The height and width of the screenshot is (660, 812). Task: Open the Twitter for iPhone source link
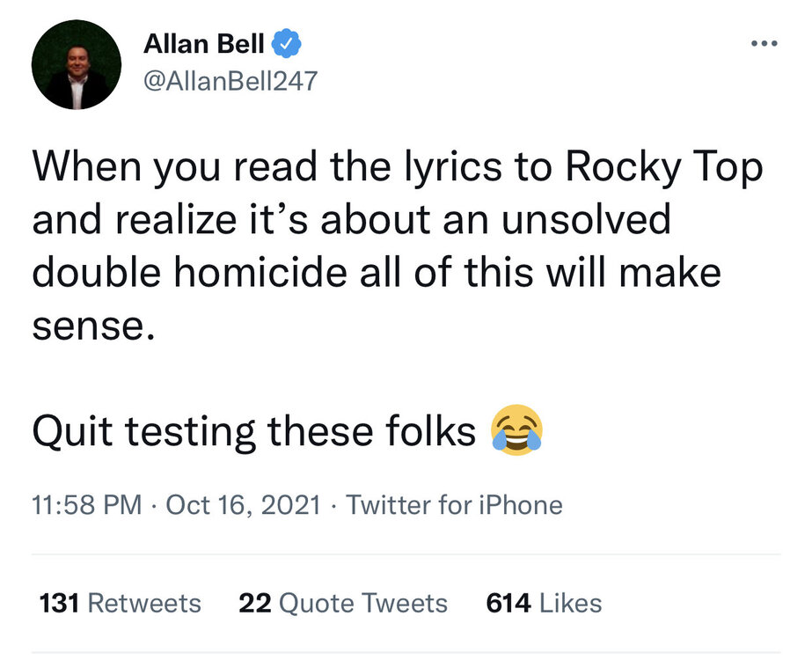coord(454,505)
